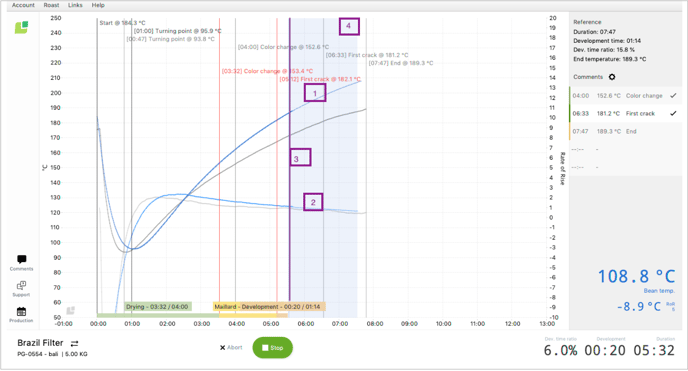
Task: Open the Links menu
Action: point(75,5)
